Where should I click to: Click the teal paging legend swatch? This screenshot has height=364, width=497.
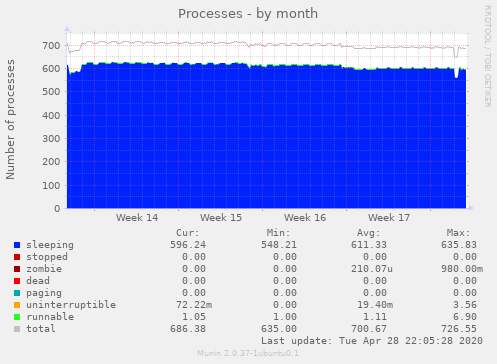click(x=17, y=293)
